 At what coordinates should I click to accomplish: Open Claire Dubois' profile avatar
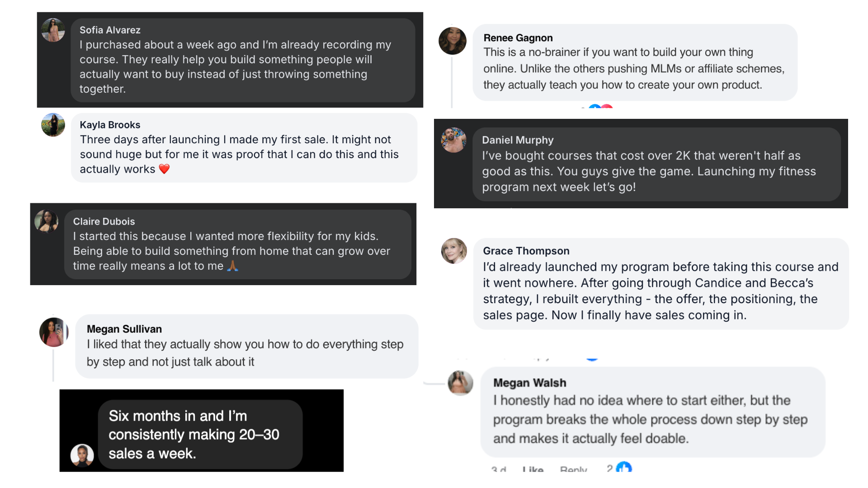(47, 221)
